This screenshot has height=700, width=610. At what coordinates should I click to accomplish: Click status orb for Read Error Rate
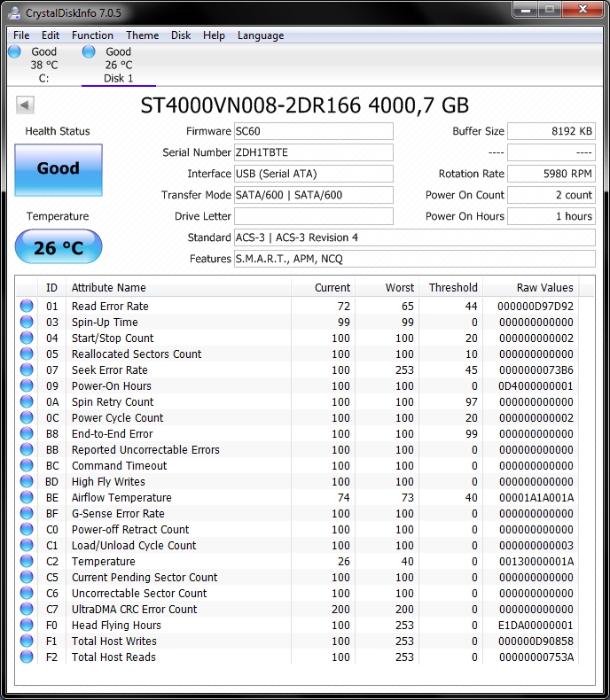point(27,306)
